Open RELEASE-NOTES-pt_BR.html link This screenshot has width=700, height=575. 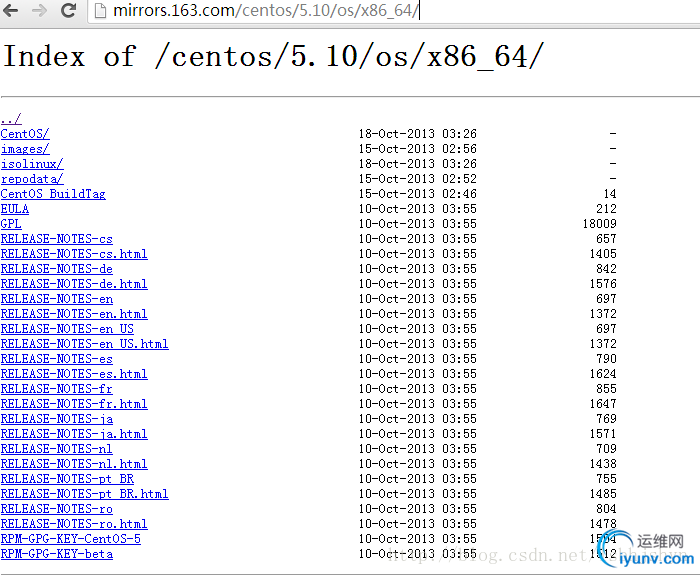[85, 494]
